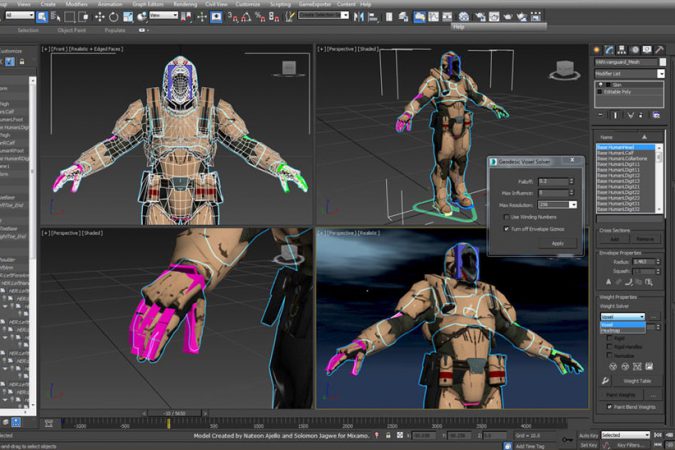675x450 pixels.
Task: Choose Heatmap in the Weight Solver list
Action: pyautogui.click(x=622, y=331)
